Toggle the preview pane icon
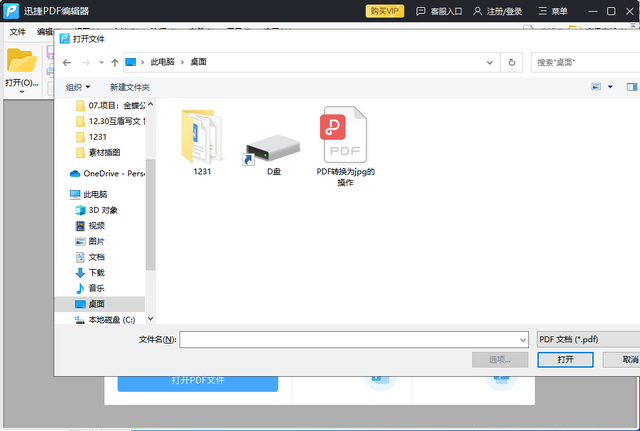The width and height of the screenshot is (640, 431). pos(632,87)
